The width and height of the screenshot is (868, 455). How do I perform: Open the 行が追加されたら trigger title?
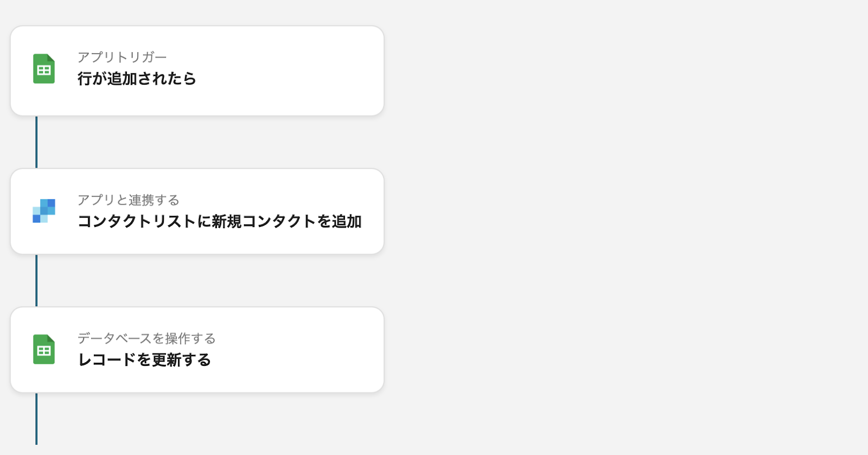coord(137,79)
